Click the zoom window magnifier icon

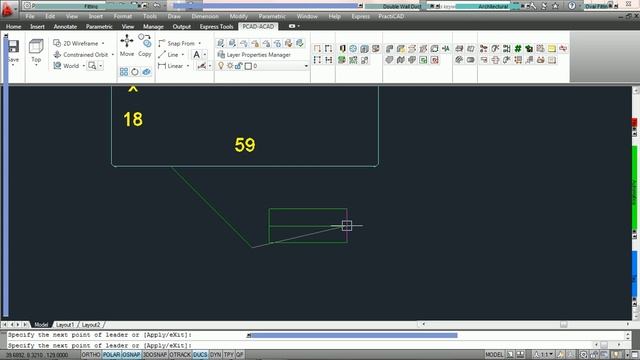click(92, 66)
